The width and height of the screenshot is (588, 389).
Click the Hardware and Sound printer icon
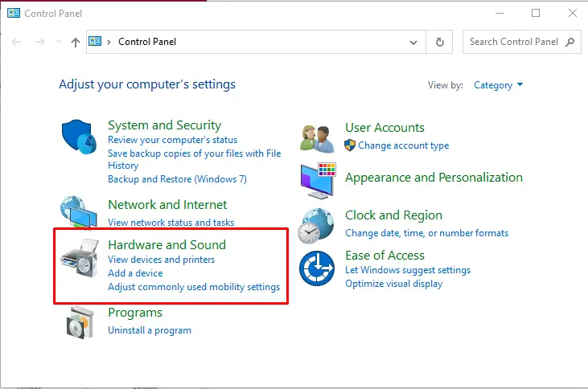click(80, 259)
